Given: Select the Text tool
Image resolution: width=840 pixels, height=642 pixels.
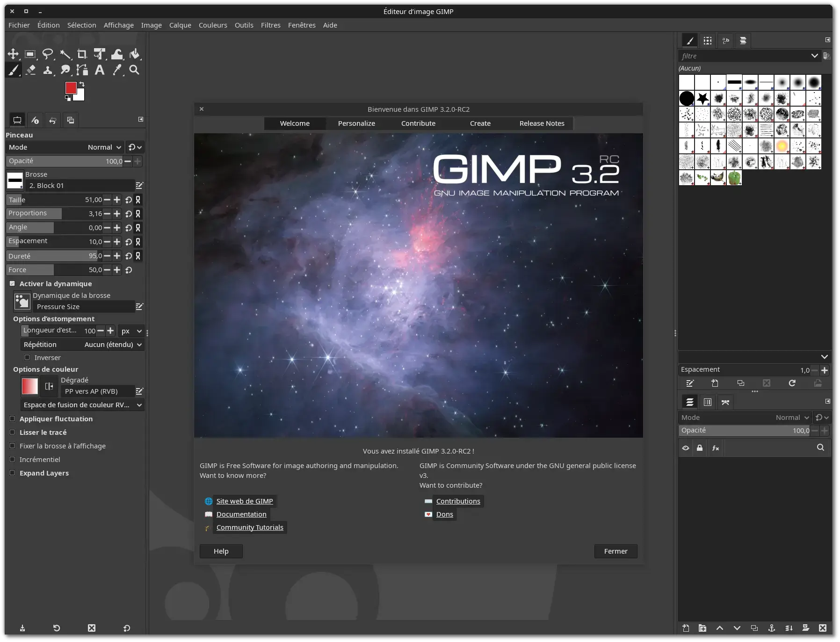Looking at the screenshot, I should [x=100, y=70].
